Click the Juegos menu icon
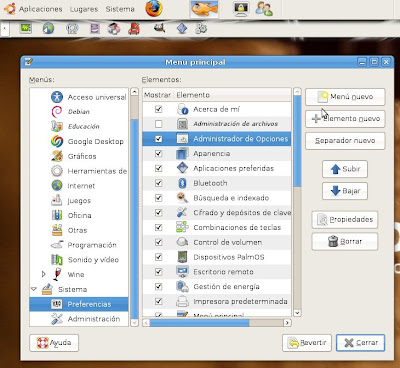 pos(57,200)
